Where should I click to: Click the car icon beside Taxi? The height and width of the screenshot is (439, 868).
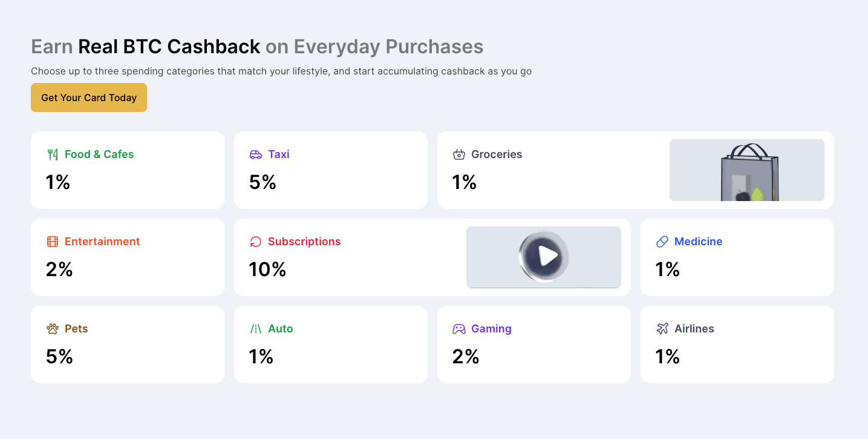point(256,154)
